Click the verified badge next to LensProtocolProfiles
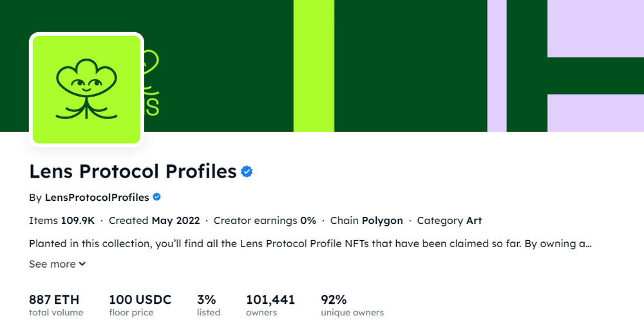 [x=157, y=197]
